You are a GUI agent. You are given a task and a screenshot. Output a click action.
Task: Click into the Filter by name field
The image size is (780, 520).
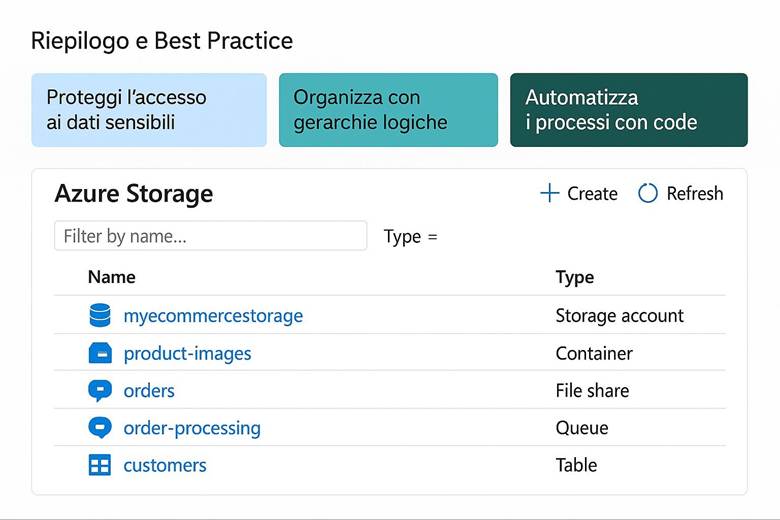click(x=210, y=236)
